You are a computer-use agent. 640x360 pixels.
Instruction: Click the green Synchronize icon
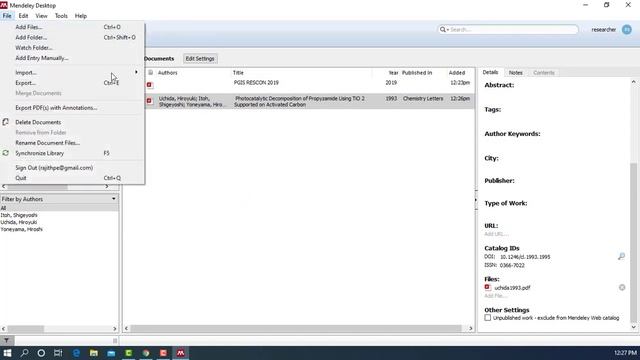click(6, 153)
